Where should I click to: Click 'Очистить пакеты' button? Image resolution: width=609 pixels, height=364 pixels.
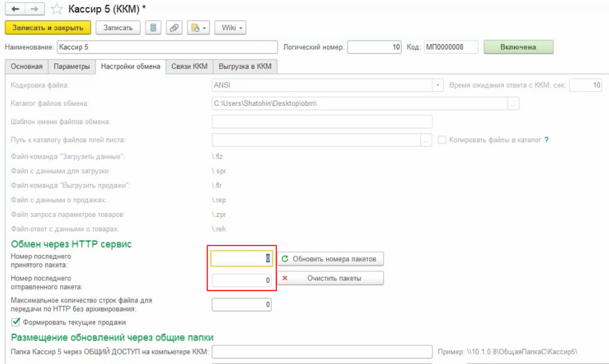[x=331, y=279]
